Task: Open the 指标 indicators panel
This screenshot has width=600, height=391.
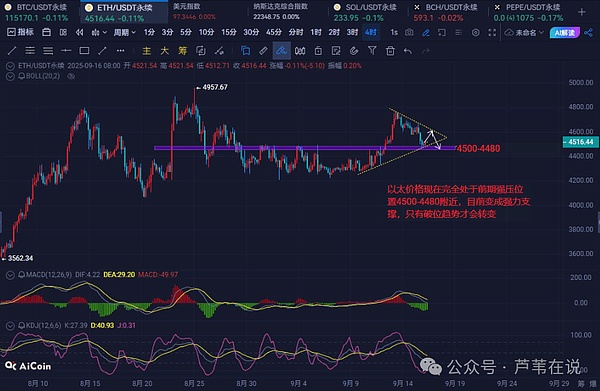Action: (x=21, y=33)
